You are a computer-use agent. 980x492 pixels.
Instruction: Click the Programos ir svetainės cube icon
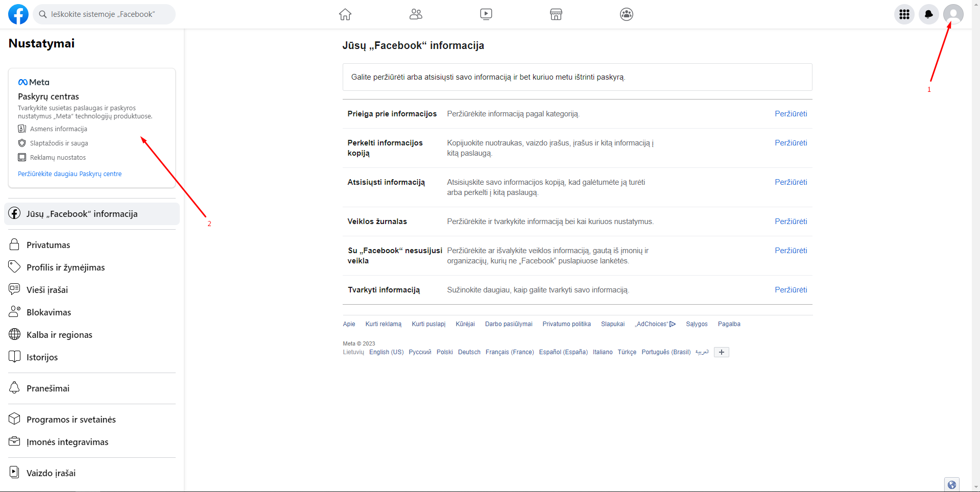point(14,419)
